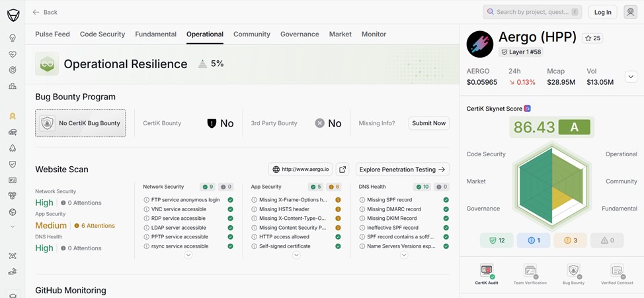Viewport: 644px width, 298px height.
Task: Click the Log In button
Action: (x=602, y=12)
